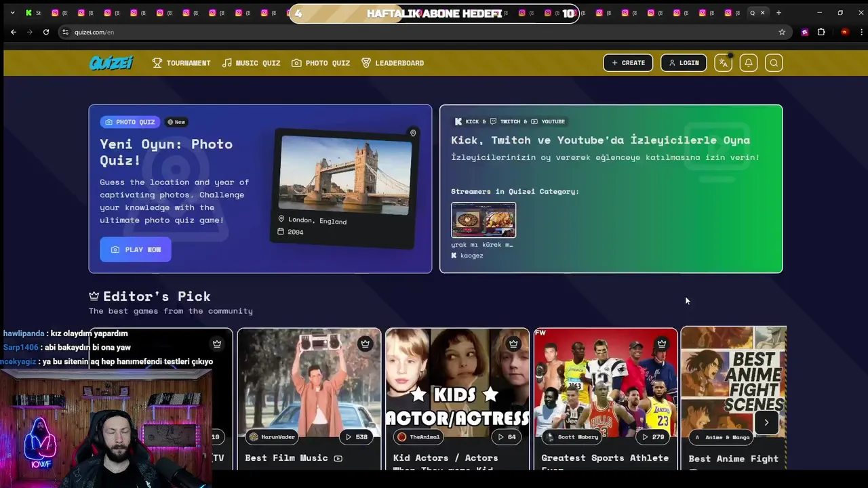Open the language translate icon
This screenshot has width=868, height=488.
click(x=723, y=63)
